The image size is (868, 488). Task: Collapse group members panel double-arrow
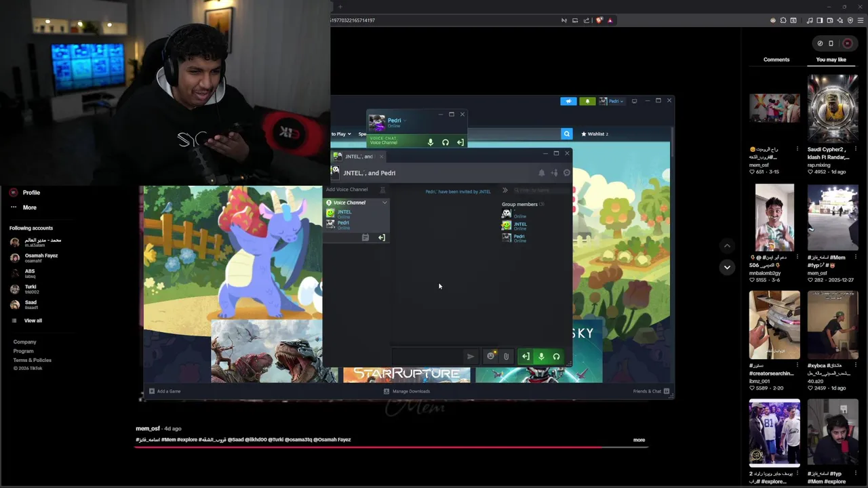tap(505, 190)
